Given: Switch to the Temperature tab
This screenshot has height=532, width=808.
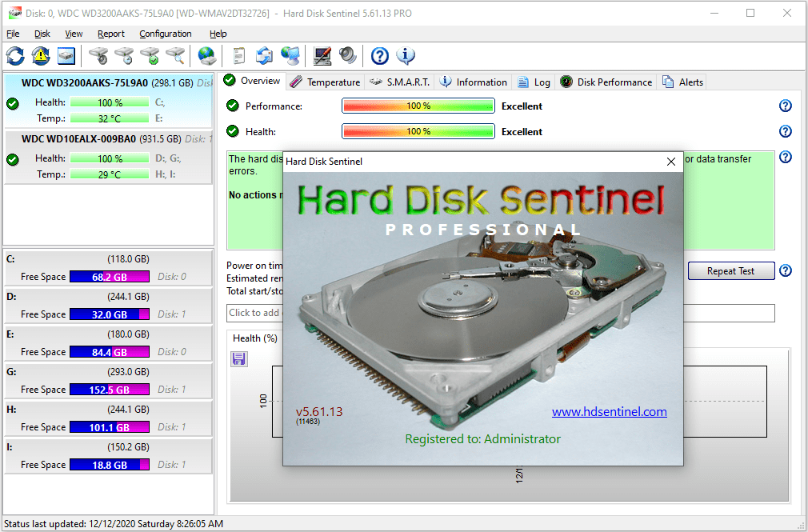Looking at the screenshot, I should [x=325, y=82].
